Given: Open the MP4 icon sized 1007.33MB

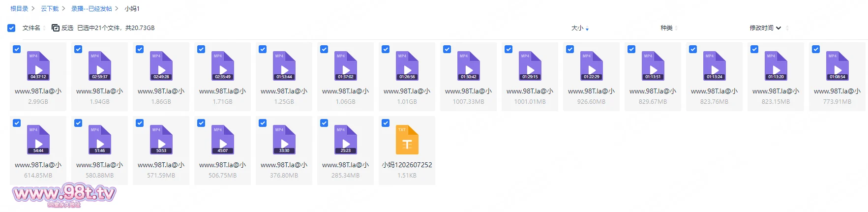Looking at the screenshot, I should (469, 66).
